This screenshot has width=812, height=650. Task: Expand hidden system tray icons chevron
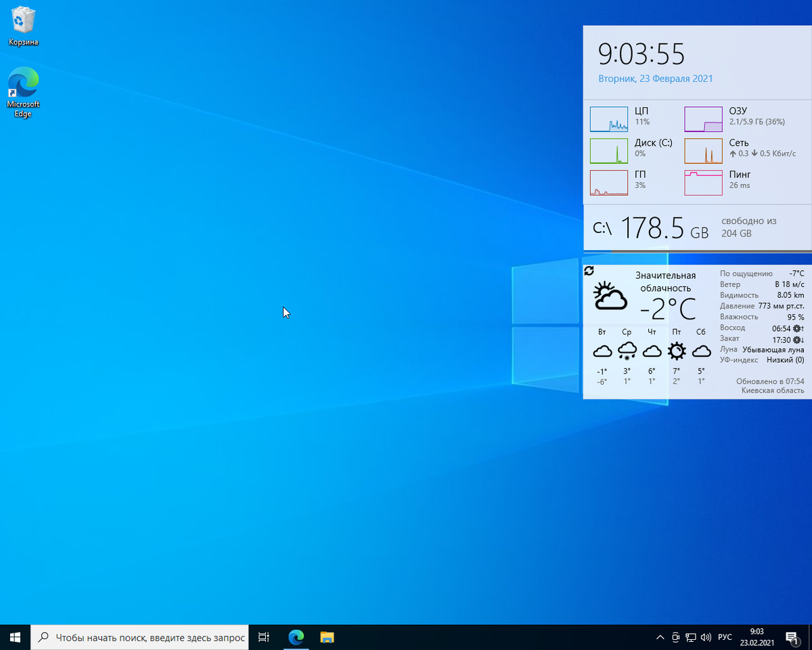point(660,637)
